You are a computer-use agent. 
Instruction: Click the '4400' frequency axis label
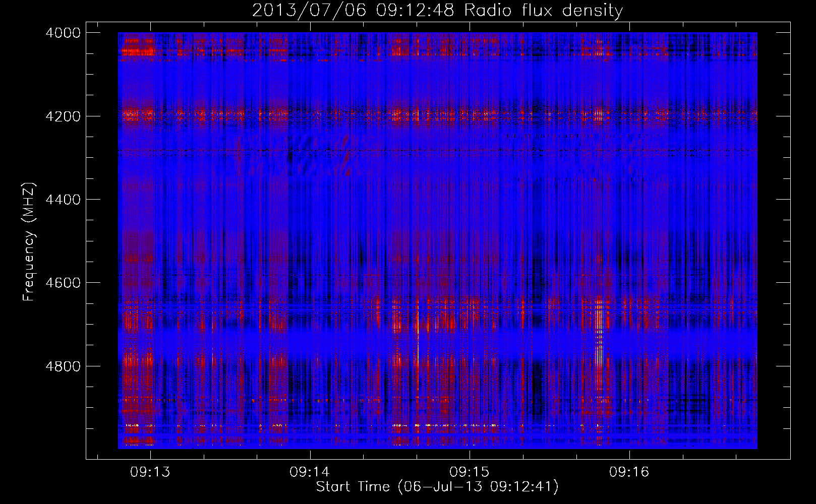point(63,200)
